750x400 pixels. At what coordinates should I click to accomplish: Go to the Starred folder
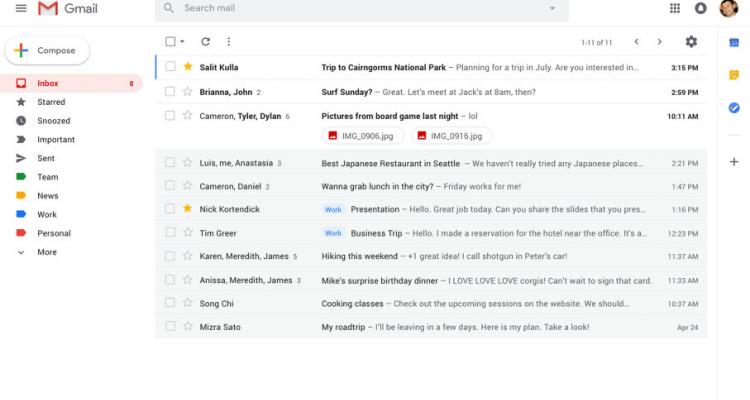(x=50, y=102)
